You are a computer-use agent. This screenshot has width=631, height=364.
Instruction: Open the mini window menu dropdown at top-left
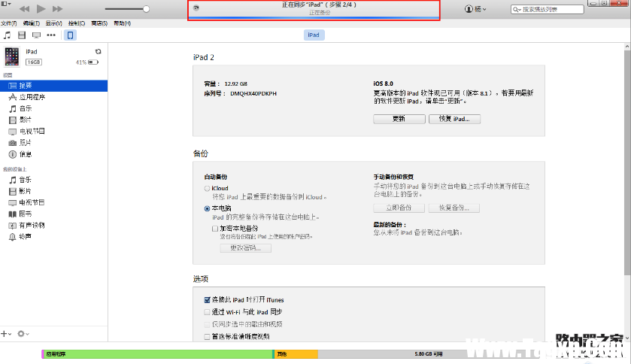point(6,4)
